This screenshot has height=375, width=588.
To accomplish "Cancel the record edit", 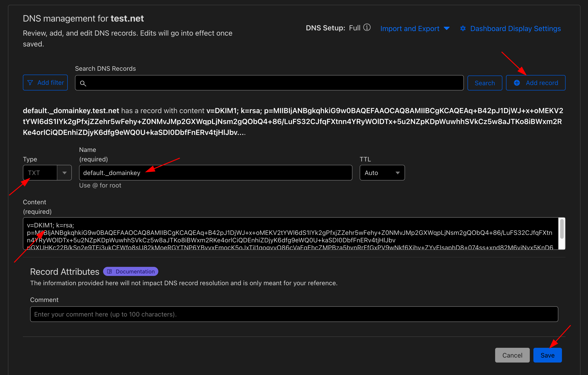I will coord(512,355).
